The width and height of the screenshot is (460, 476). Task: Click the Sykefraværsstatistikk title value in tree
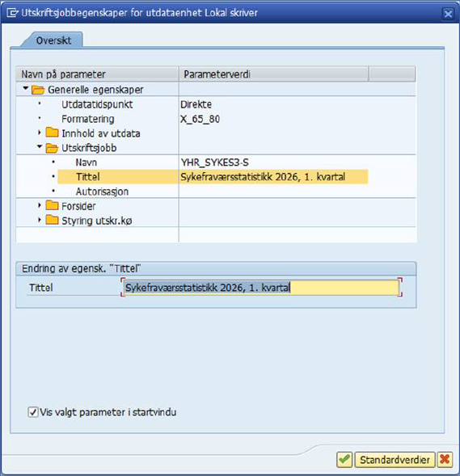coord(263,177)
